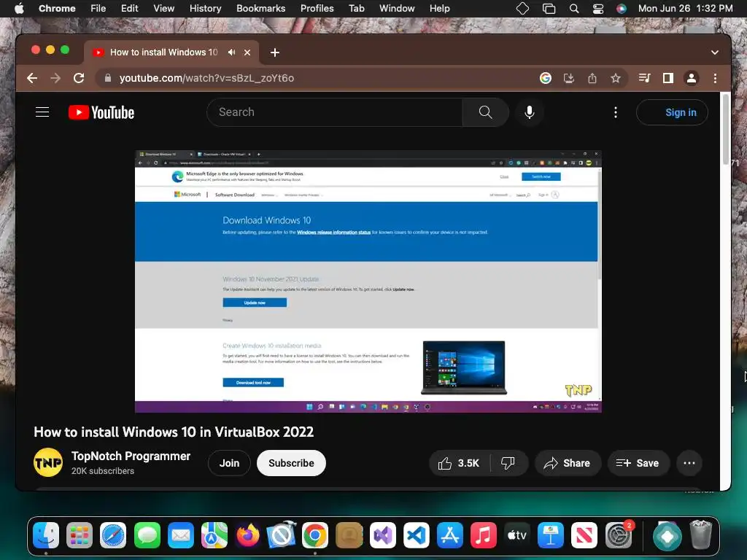747x560 pixels.
Task: Launch Safari from the Dock
Action: point(113,535)
